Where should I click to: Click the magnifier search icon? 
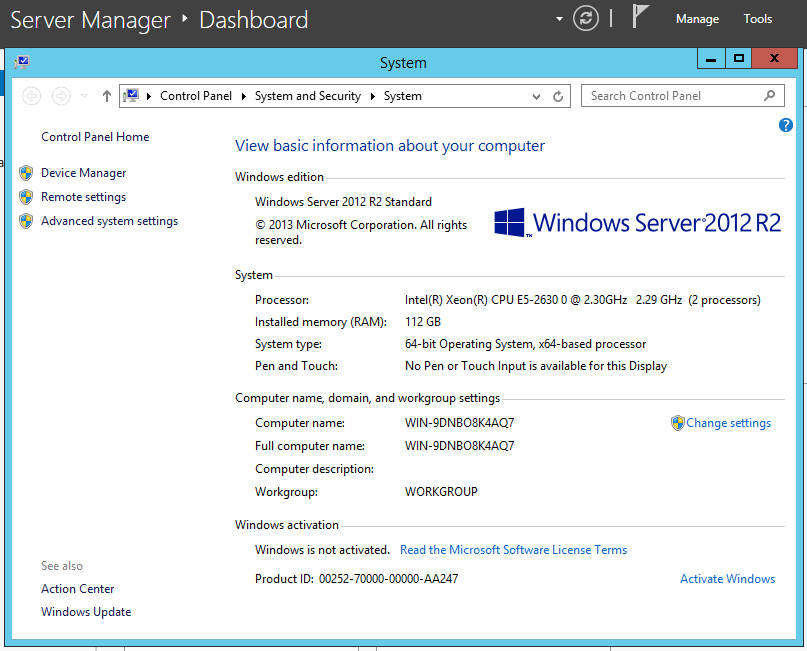pyautogui.click(x=769, y=96)
